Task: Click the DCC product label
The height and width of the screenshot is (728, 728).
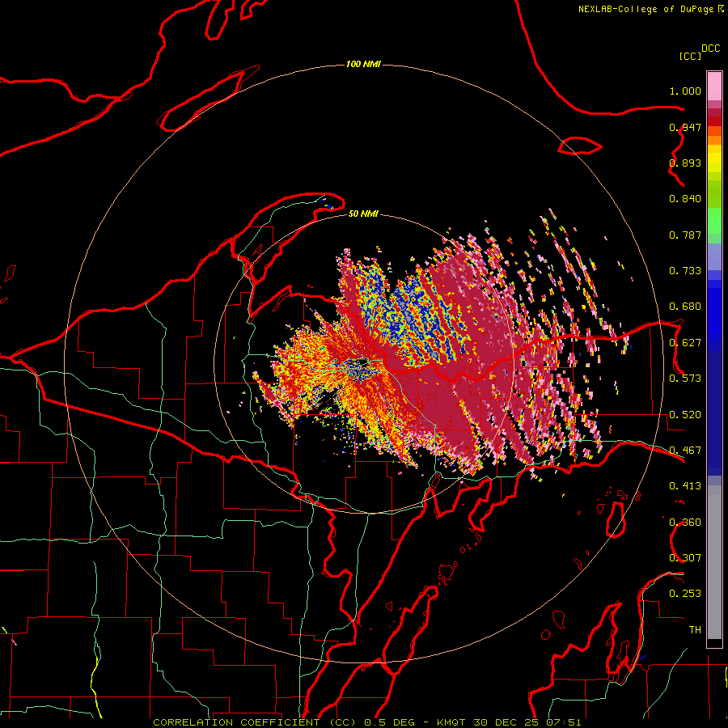Action: tap(710, 48)
